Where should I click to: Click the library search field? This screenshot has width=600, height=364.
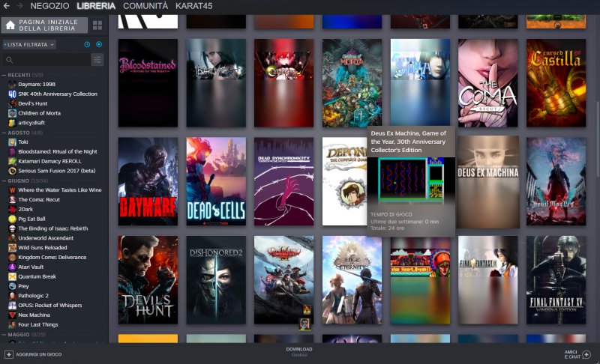[x=46, y=60]
